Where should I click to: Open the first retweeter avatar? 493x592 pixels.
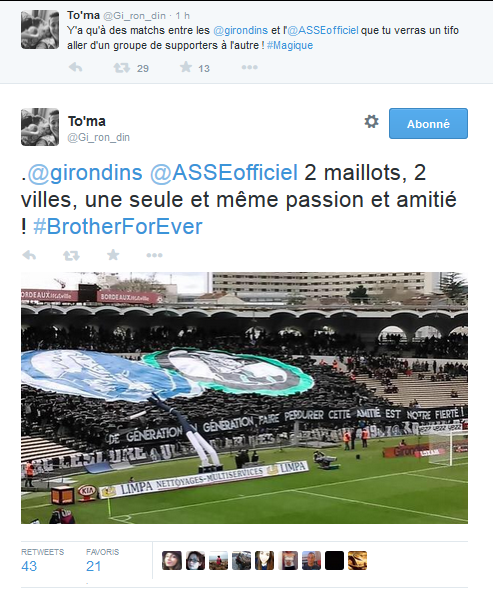pyautogui.click(x=172, y=560)
